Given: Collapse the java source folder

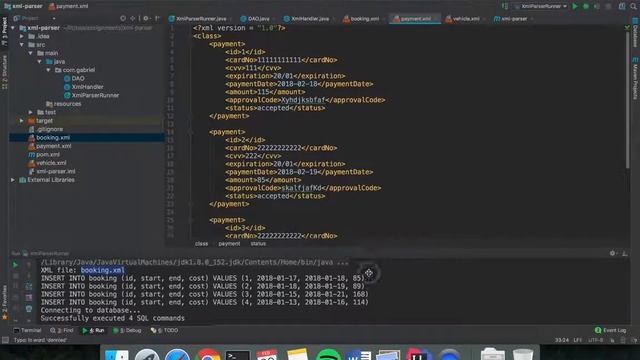Looking at the screenshot, I should click(40, 62).
